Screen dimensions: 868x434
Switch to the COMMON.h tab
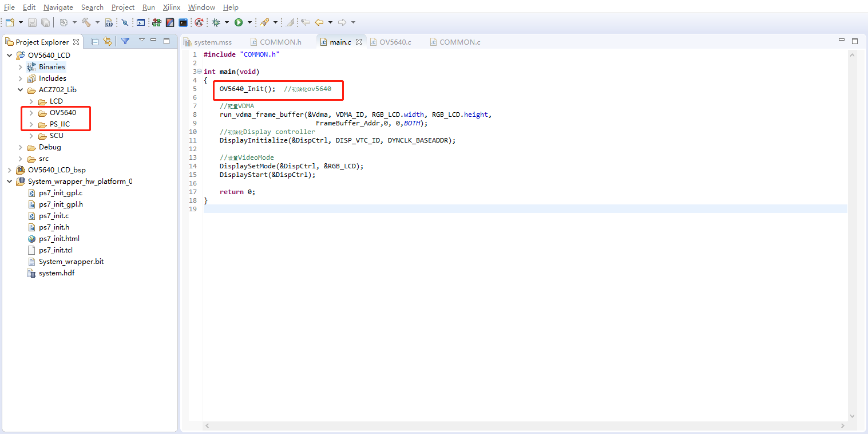[x=276, y=42]
